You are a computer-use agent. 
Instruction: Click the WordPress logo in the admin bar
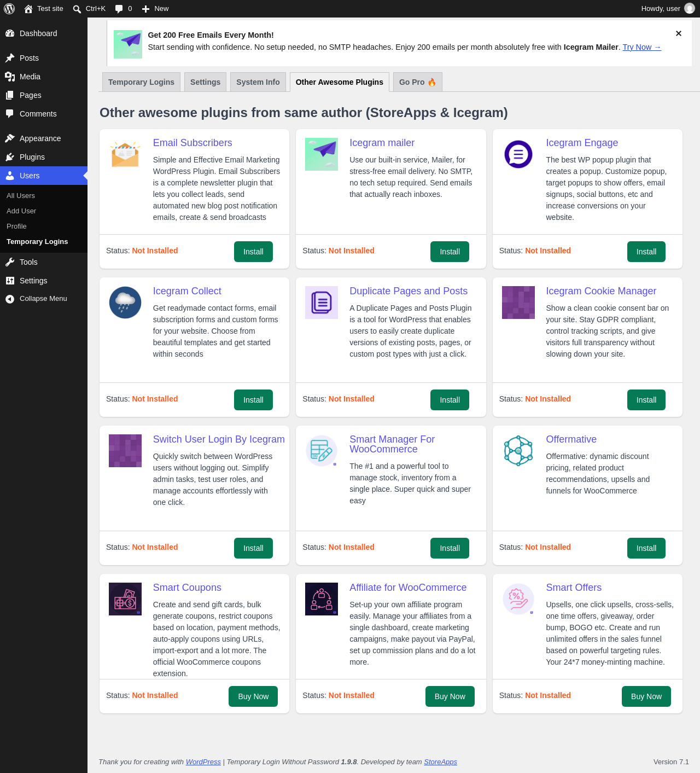pos(9,9)
